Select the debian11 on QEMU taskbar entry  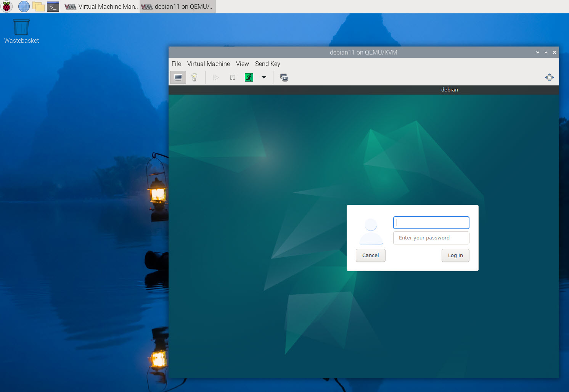(x=178, y=6)
